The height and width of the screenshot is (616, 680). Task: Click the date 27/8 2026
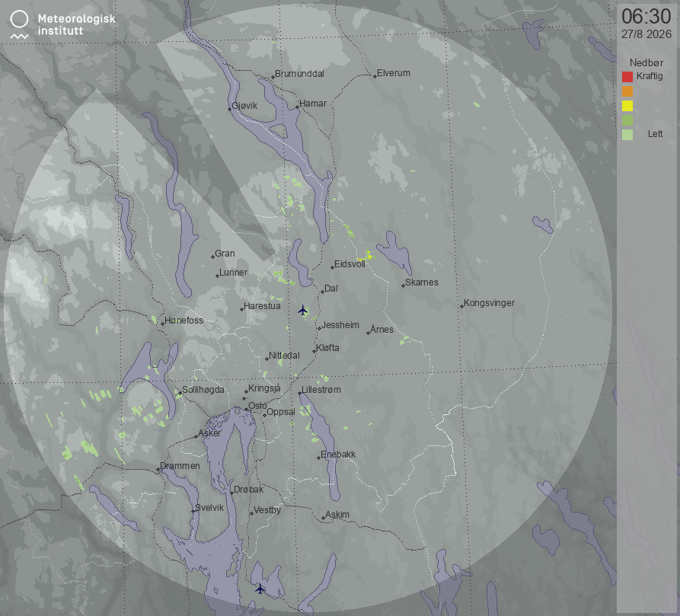(646, 34)
